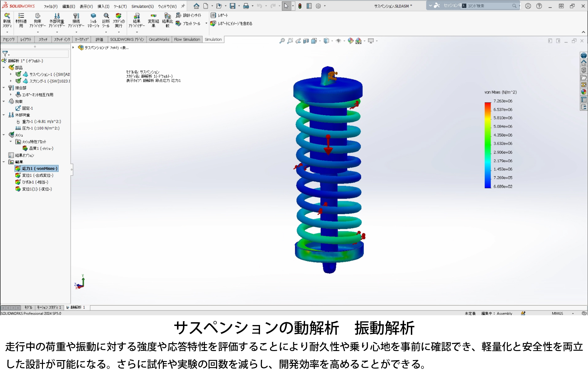Open 設計インサイト design insight

189,15
